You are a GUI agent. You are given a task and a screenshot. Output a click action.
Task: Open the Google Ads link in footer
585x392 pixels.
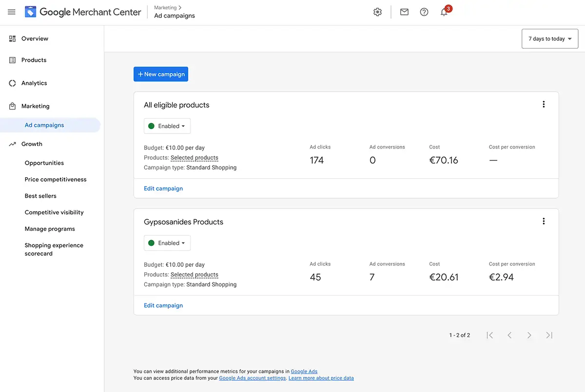[304, 372]
